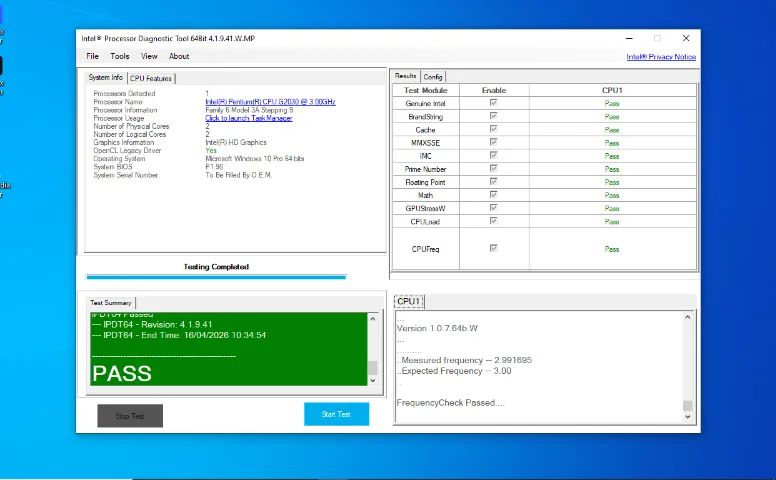Switch to the CPU Features tab
Viewport: 776px width, 480px height.
point(151,78)
